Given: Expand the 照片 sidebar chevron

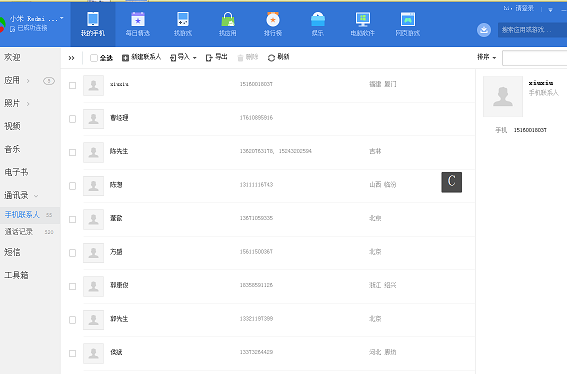Looking at the screenshot, I should pos(28,104).
